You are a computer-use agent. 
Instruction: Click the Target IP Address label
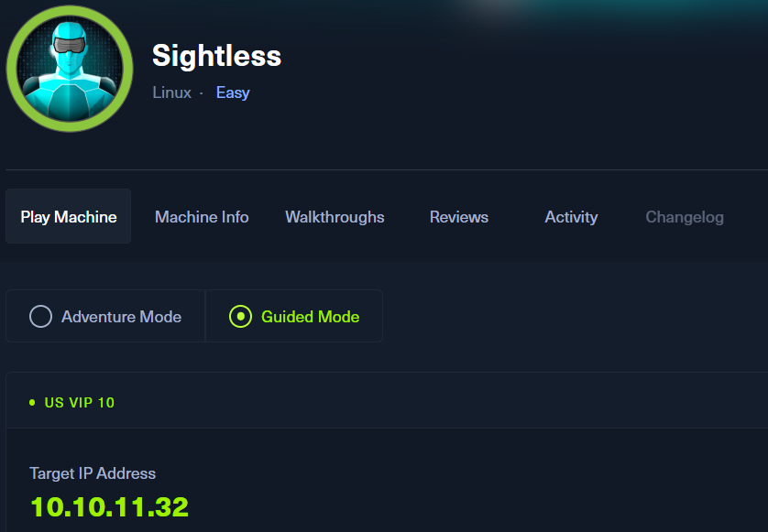[93, 473]
